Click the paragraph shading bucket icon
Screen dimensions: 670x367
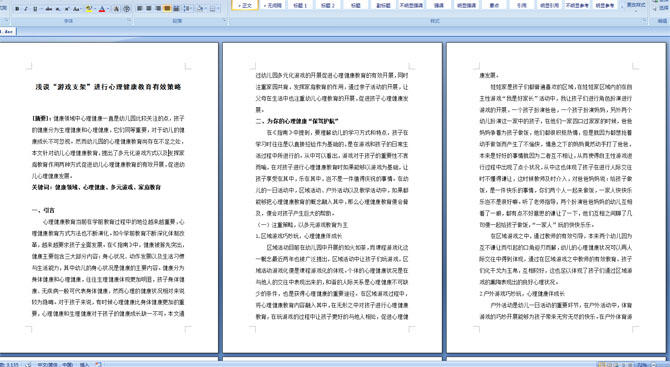pos(200,8)
